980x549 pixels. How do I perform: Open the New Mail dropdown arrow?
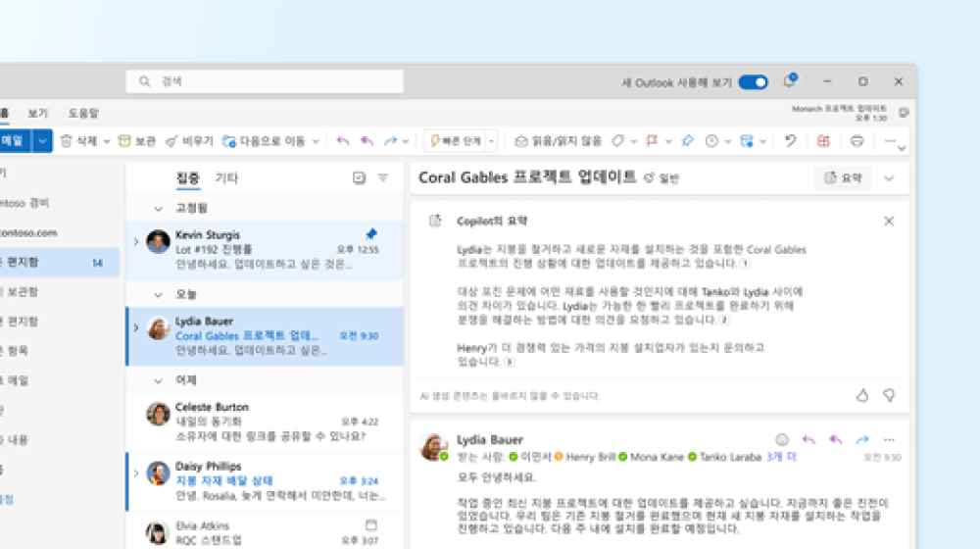(x=42, y=141)
